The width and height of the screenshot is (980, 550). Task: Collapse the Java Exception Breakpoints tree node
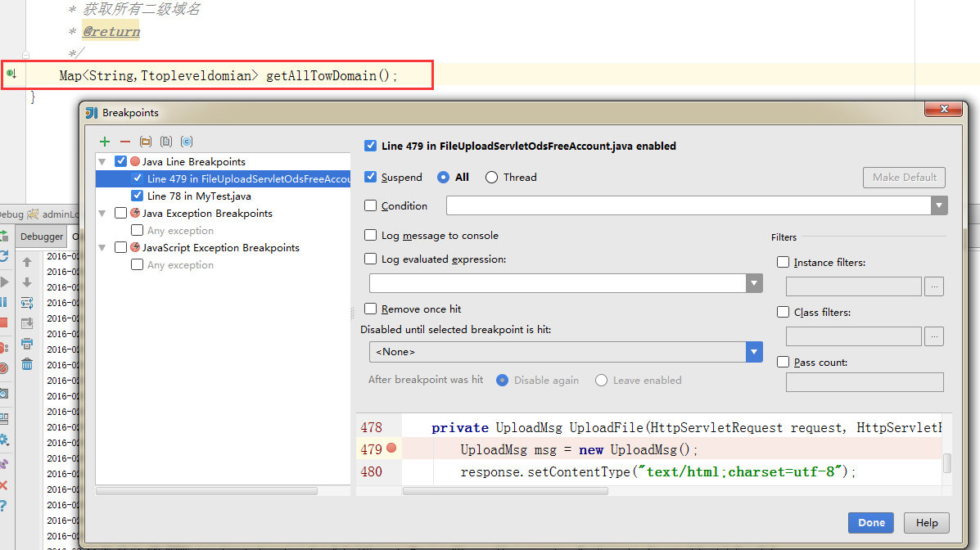click(102, 214)
